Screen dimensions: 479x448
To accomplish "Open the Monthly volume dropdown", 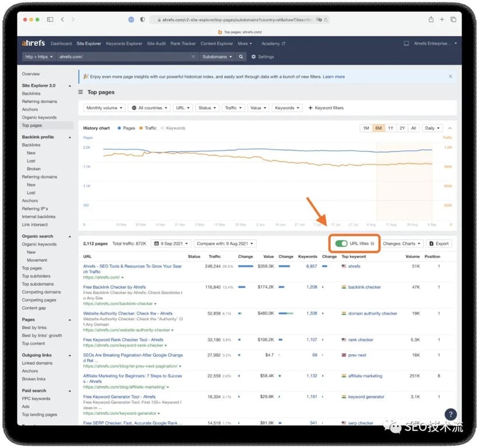I will (104, 108).
